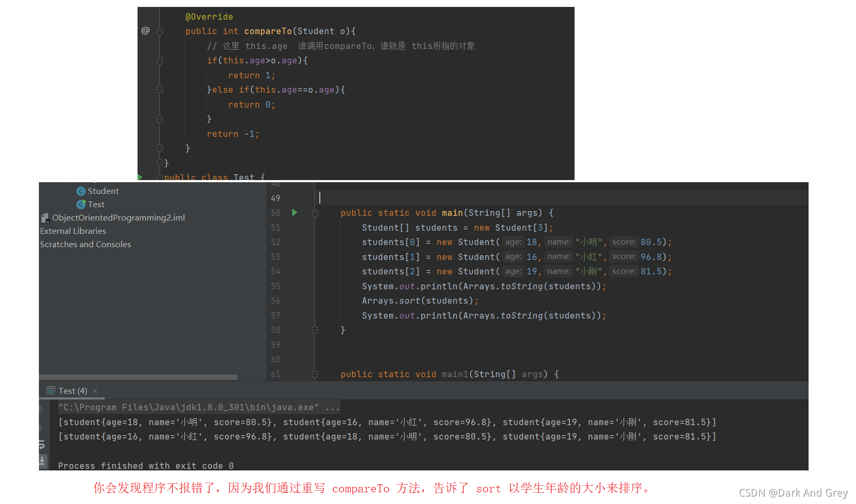Click the override gutter icon beside compareTo
Viewport: 856px width, 504px height.
(x=146, y=30)
